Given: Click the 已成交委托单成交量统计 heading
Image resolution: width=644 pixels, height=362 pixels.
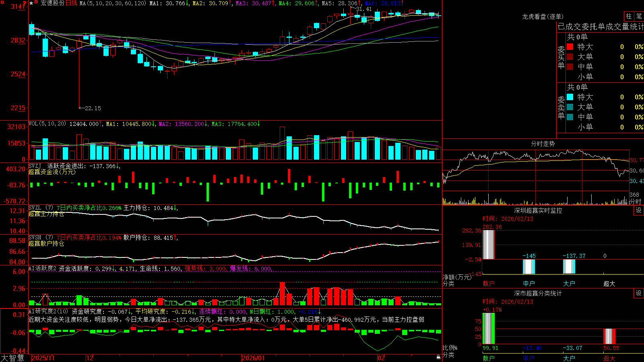Looking at the screenshot, I should [601, 27].
